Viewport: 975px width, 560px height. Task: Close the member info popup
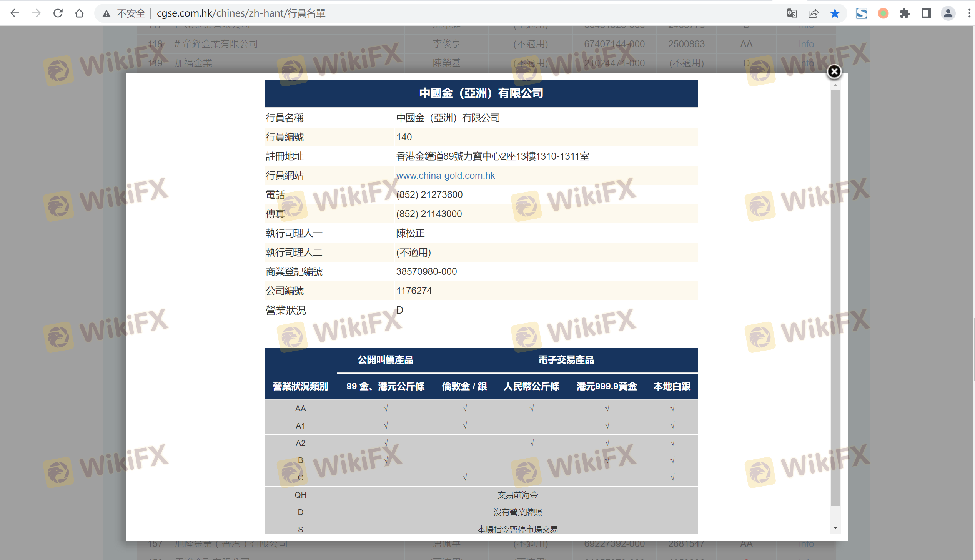point(834,71)
